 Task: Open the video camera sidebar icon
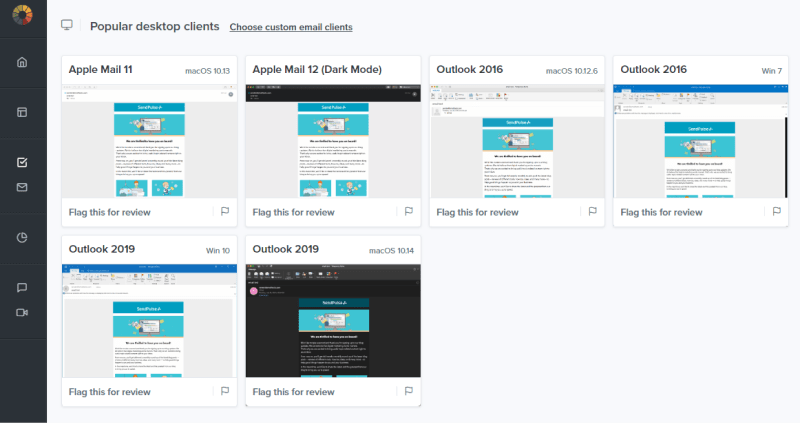(22, 312)
